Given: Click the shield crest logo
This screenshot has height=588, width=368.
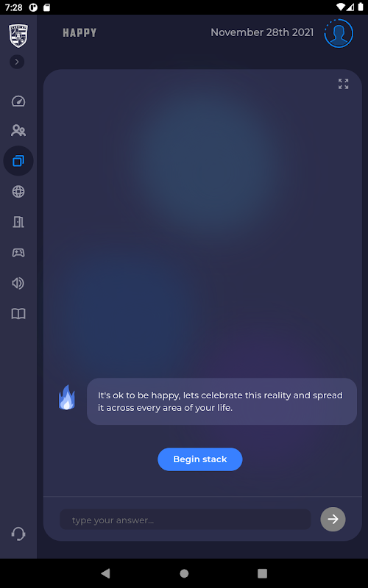Looking at the screenshot, I should point(18,35).
